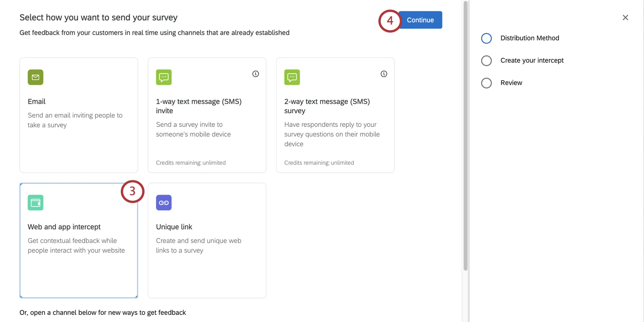Viewport: 644px width, 322px height.
Task: Click the Unique link chain icon
Action: [x=164, y=203]
